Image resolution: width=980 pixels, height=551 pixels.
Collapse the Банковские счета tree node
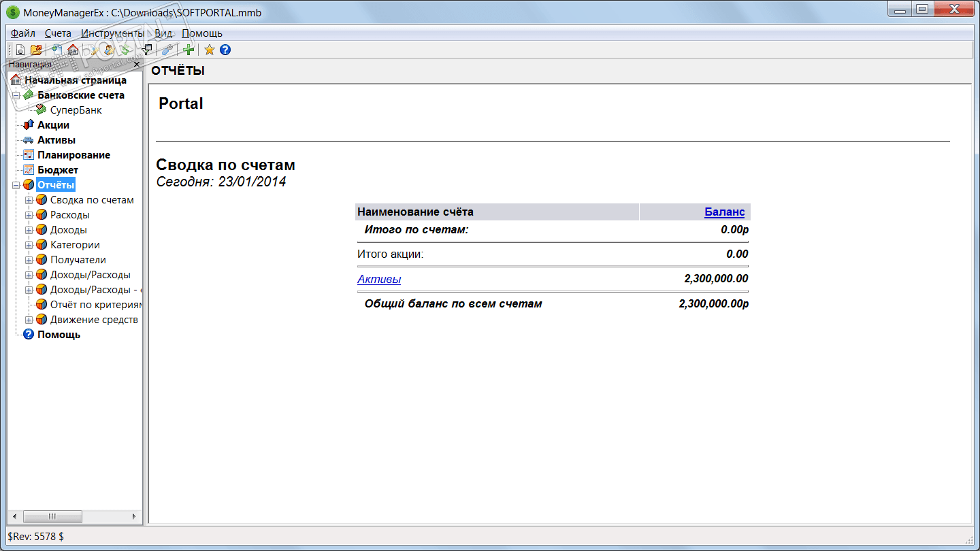[x=16, y=95]
